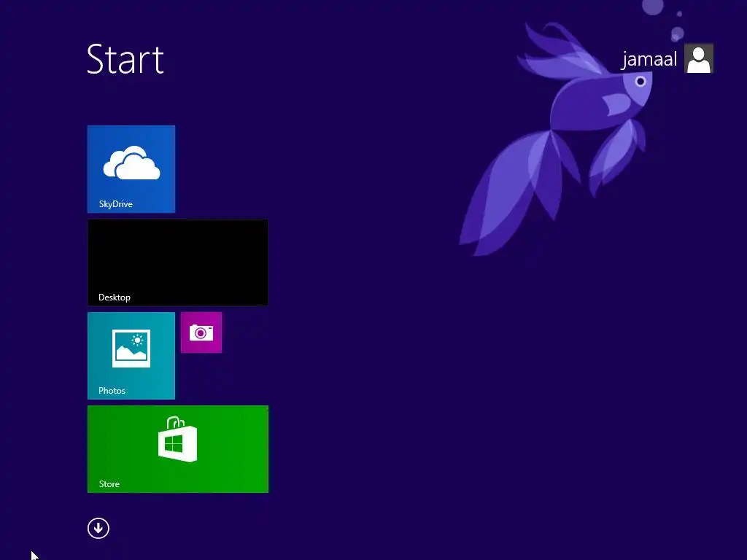
Task: Open the SkyDrive tile
Action: pyautogui.click(x=131, y=169)
